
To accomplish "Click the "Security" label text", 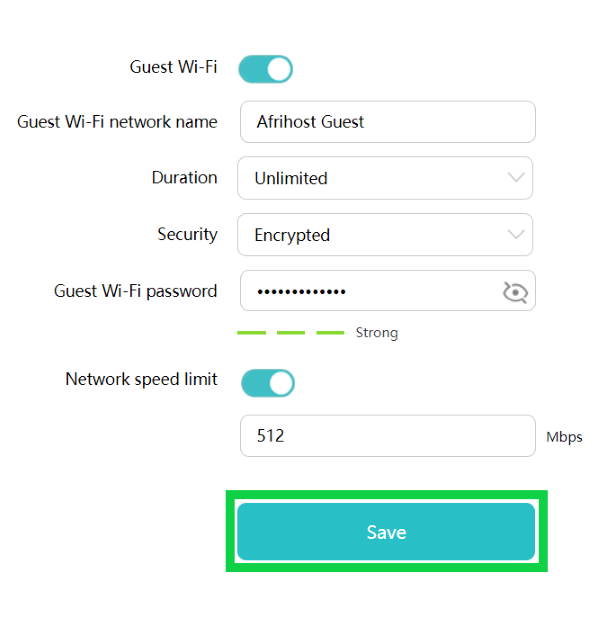I will tap(187, 234).
